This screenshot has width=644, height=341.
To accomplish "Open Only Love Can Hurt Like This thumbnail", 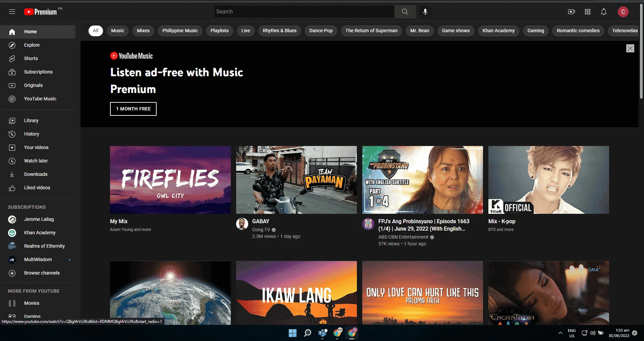I will pos(423,293).
